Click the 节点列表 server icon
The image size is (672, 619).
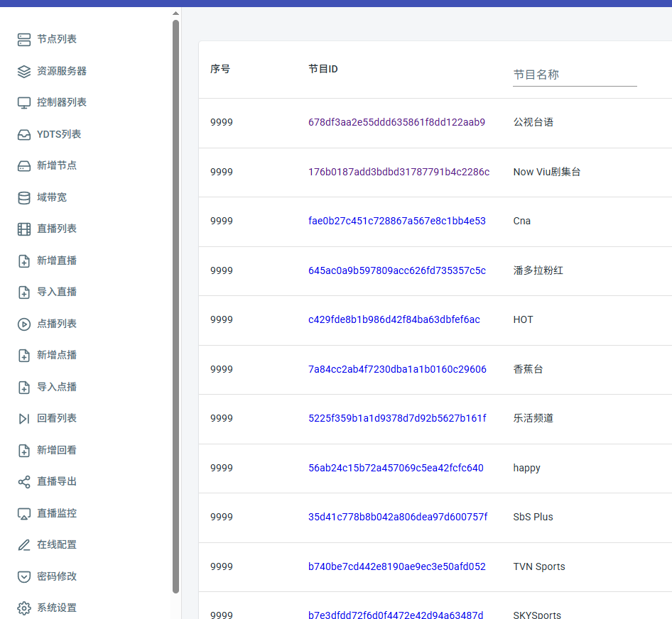(x=24, y=40)
